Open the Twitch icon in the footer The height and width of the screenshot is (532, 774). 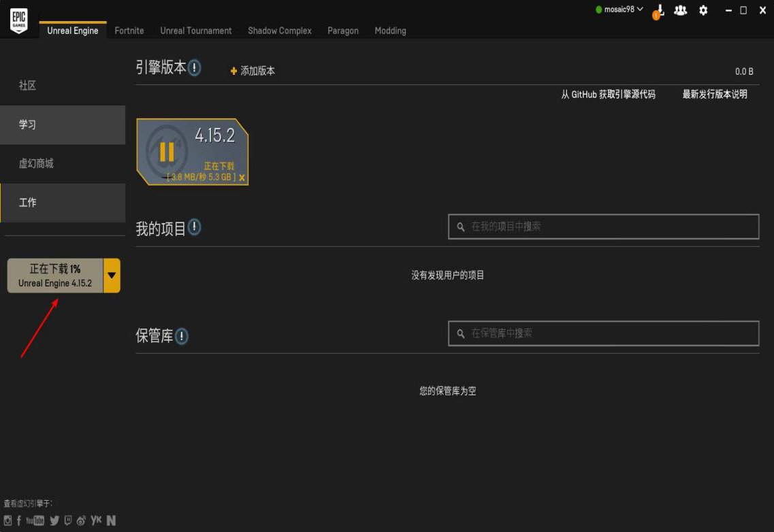pyautogui.click(x=68, y=520)
